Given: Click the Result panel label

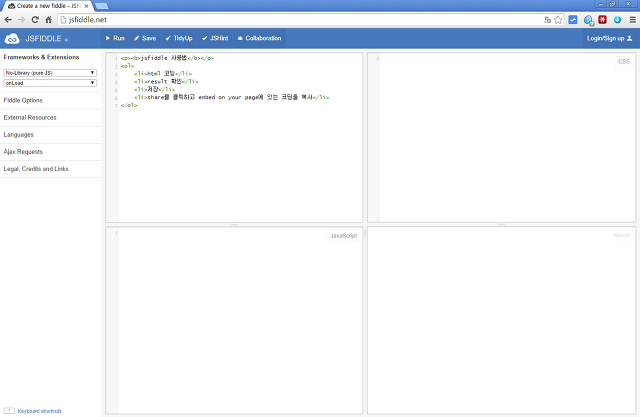Looking at the screenshot, I should click(622, 235).
